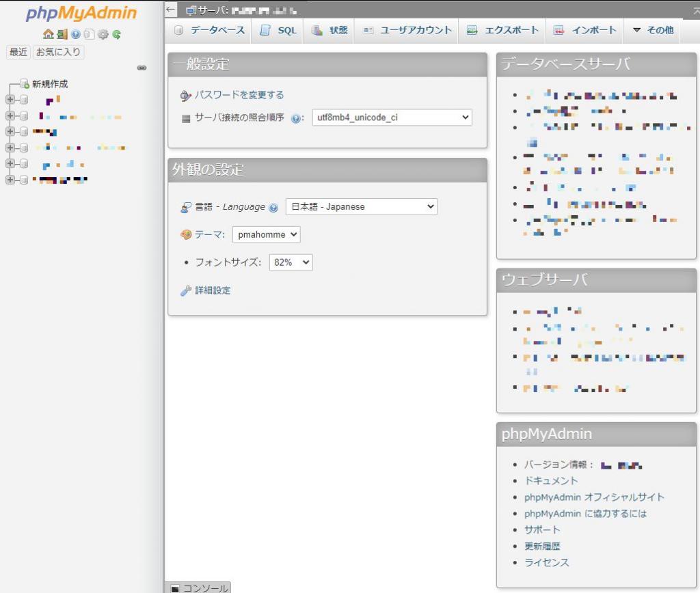Open navigation panel settings gear icon
700x593 pixels.
[x=103, y=34]
